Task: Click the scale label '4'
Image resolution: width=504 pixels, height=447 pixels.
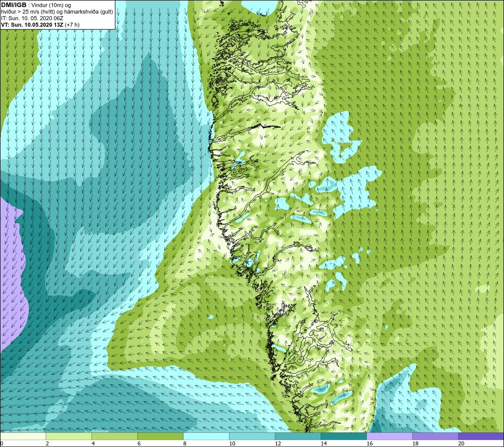Action: coord(93,443)
